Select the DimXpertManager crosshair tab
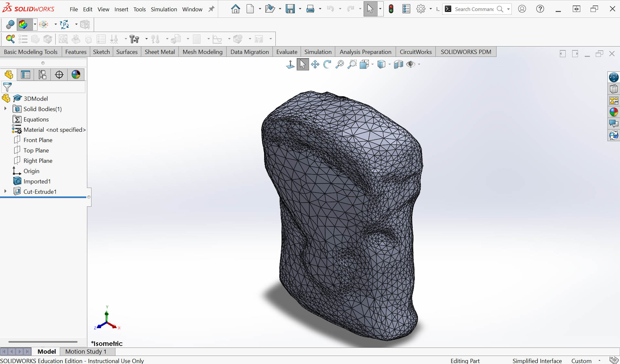 59,75
